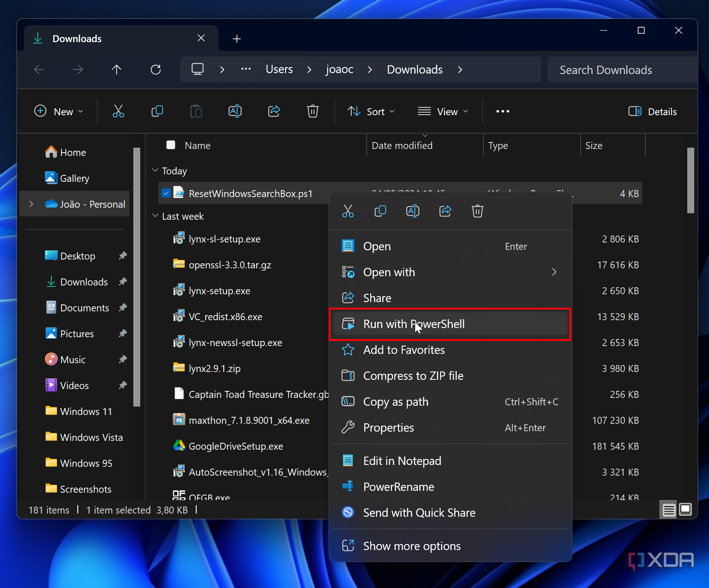Click the Copy icon in the toolbar
This screenshot has width=709, height=588.
tap(157, 111)
